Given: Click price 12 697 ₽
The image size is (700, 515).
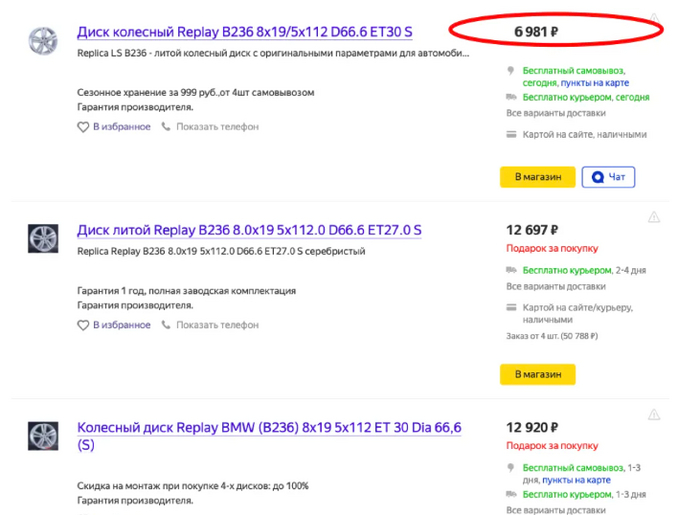Looking at the screenshot, I should coord(532,230).
